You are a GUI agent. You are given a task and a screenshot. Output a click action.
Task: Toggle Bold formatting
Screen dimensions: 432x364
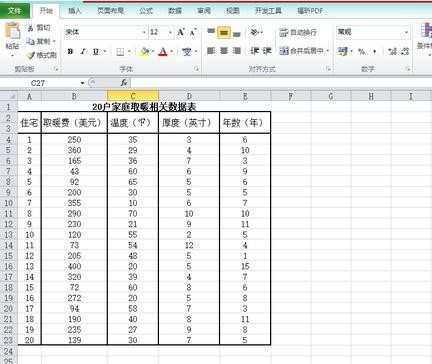[x=70, y=52]
